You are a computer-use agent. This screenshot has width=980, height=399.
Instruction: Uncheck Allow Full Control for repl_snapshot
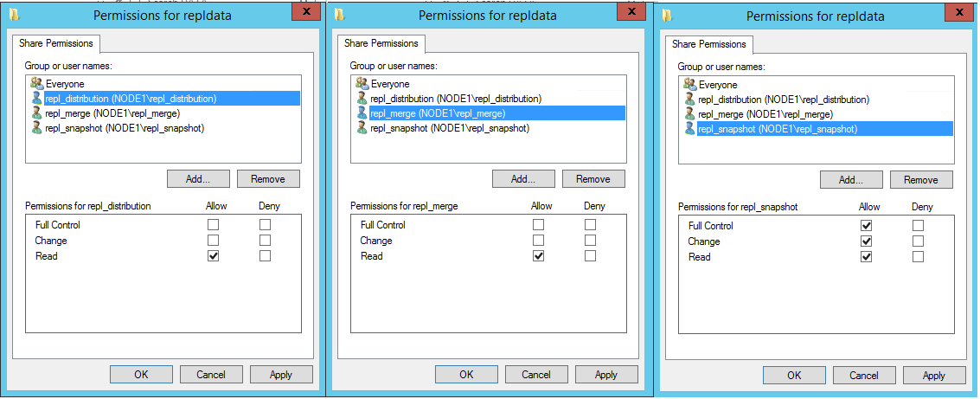[x=867, y=226]
